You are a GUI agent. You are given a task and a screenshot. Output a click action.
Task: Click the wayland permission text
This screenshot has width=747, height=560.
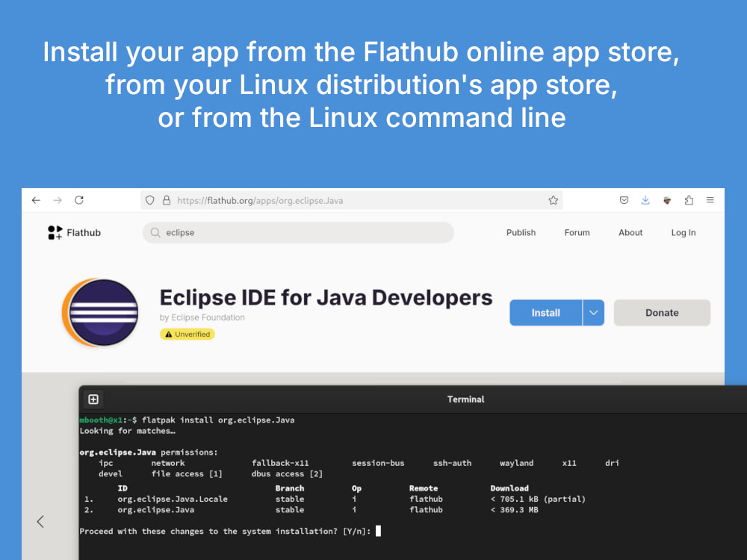516,463
